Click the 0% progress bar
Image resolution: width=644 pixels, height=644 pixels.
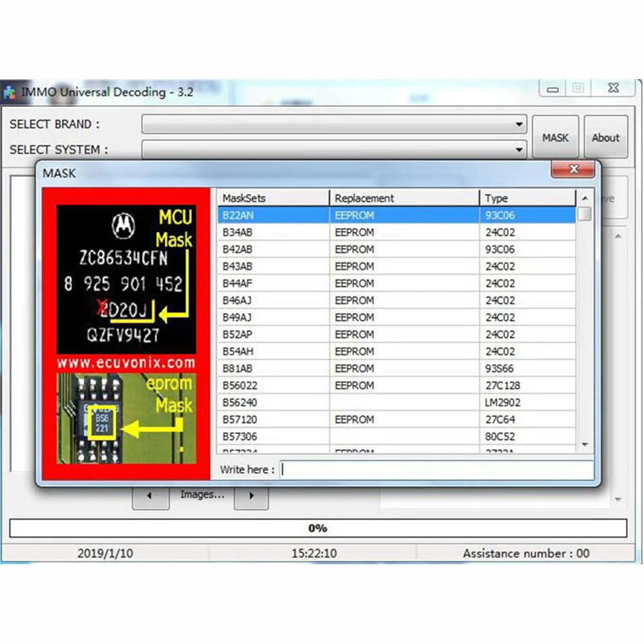[317, 528]
